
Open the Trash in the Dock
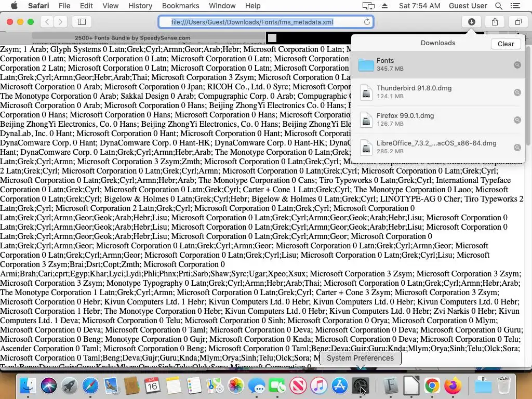tap(504, 386)
